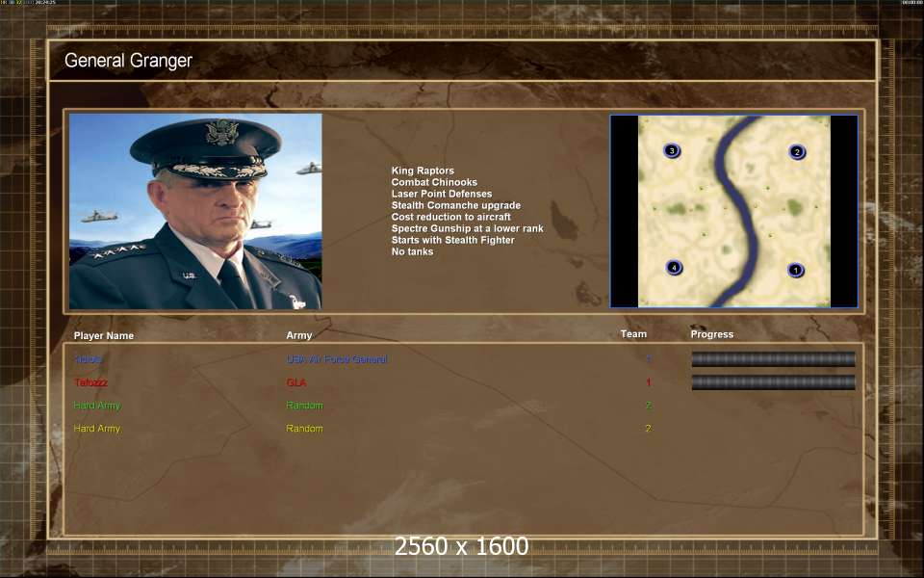Click the Laser Point Defenses line
924x578 pixels.
[442, 194]
